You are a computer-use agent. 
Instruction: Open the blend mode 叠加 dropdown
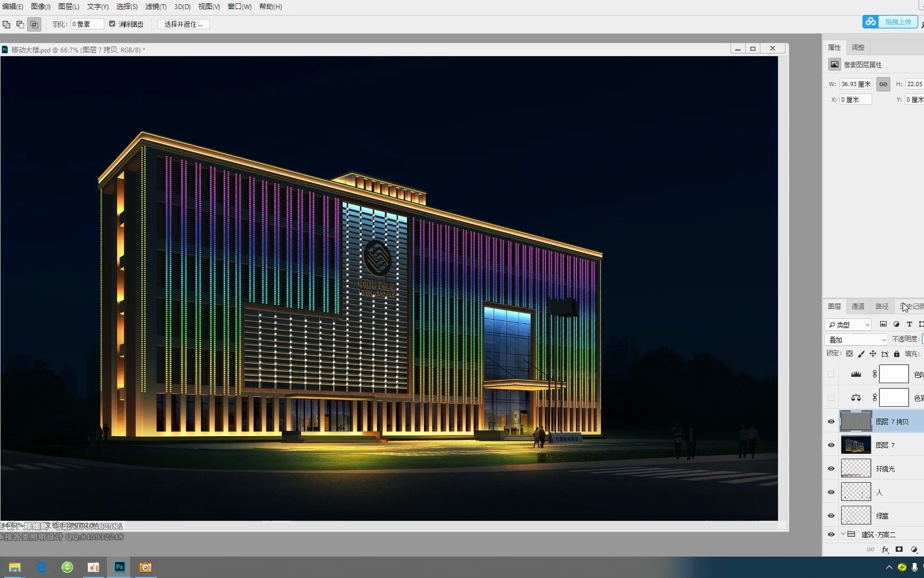pyautogui.click(x=856, y=339)
